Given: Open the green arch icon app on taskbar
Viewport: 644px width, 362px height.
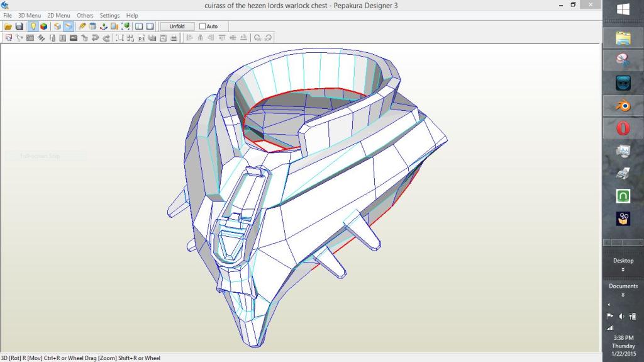Looking at the screenshot, I should point(623,196).
